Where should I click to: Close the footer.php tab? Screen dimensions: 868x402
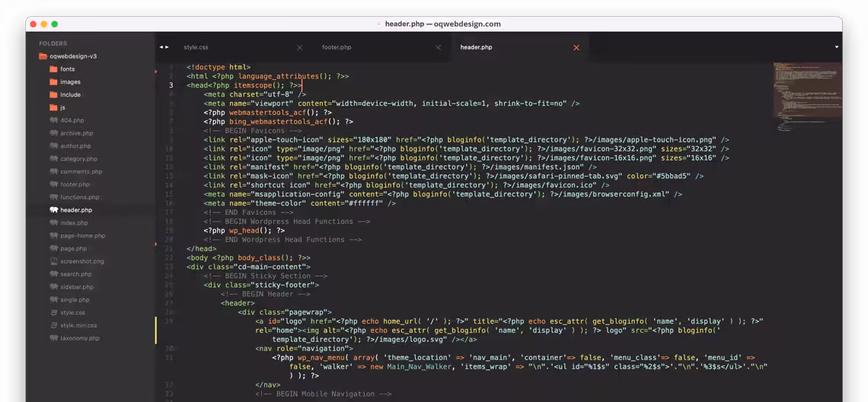click(438, 48)
